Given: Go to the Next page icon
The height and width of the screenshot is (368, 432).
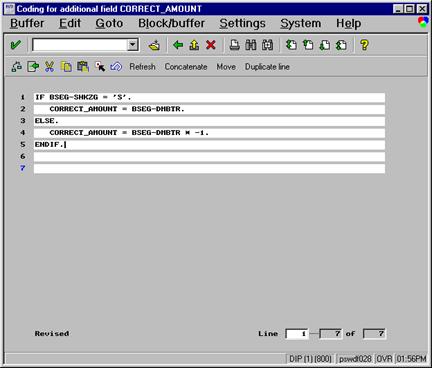Looking at the screenshot, I should 324,45.
